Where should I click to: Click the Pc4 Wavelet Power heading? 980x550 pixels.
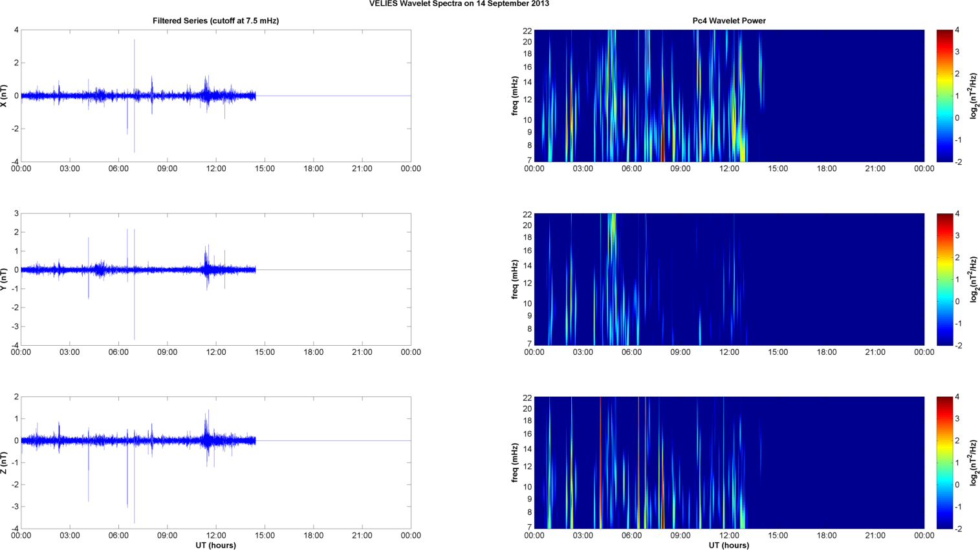coord(728,21)
